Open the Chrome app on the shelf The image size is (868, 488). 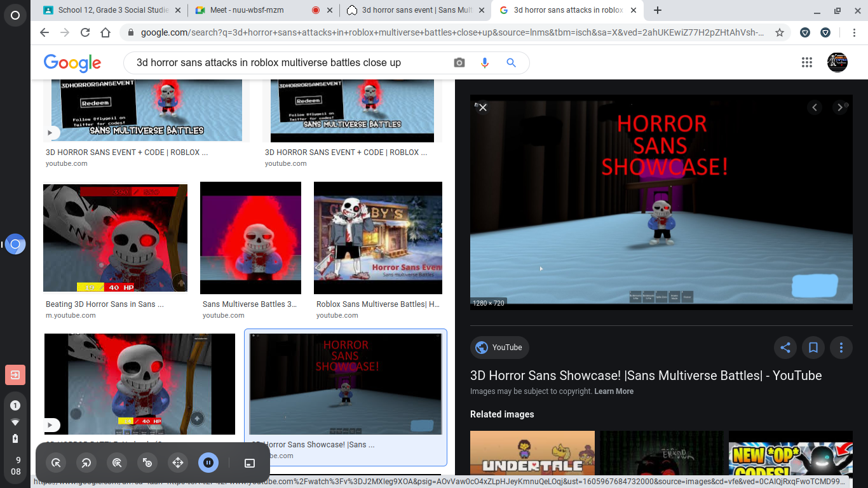pos(15,244)
